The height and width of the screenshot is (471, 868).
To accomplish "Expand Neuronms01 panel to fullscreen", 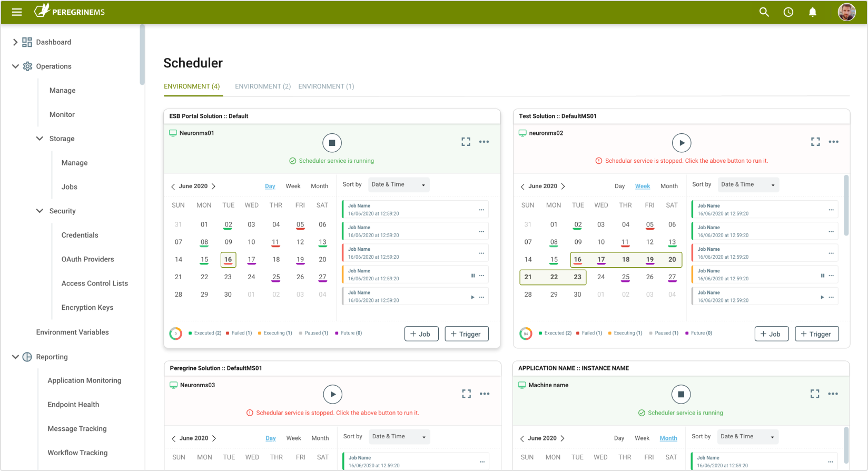I will click(x=466, y=142).
